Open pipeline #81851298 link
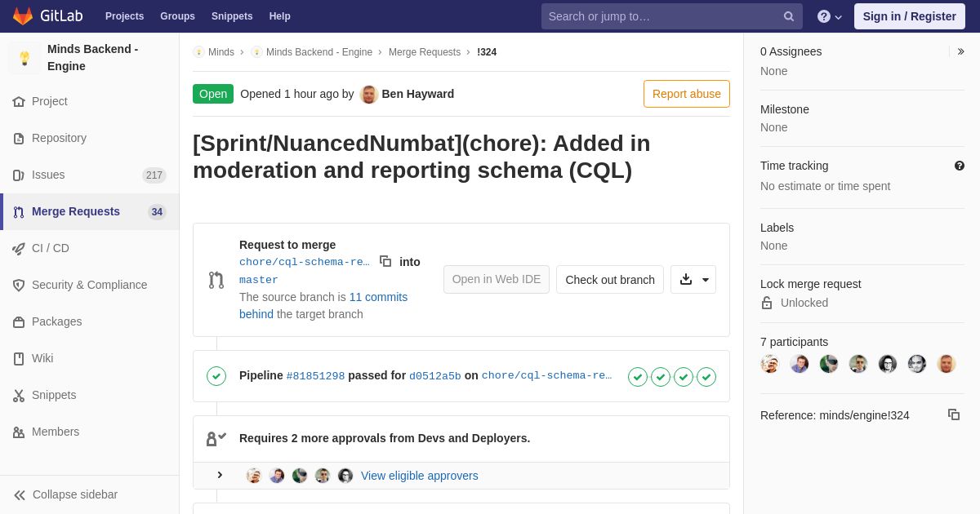Screen dimensions: 980x514 [x=315, y=376]
